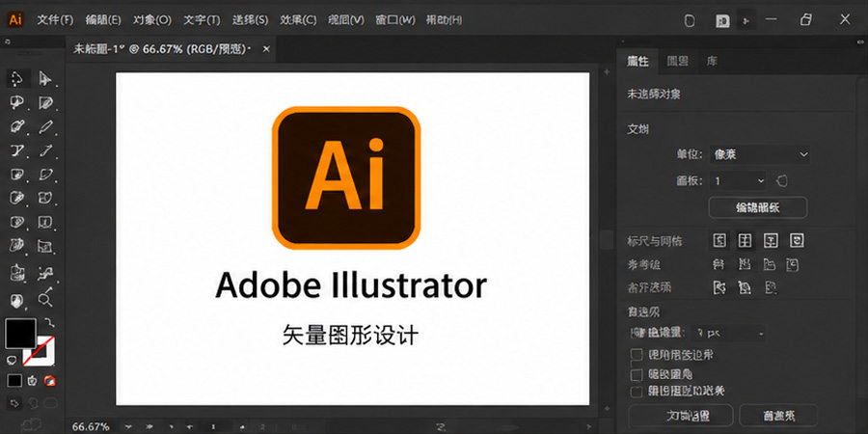Toggle the third icon in 标尺与网格 row

click(x=772, y=240)
